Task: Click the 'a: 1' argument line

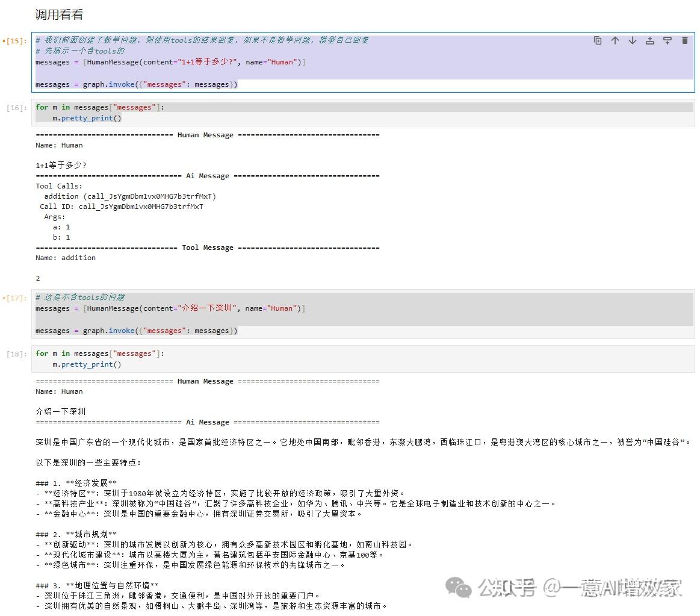Action: (x=61, y=227)
